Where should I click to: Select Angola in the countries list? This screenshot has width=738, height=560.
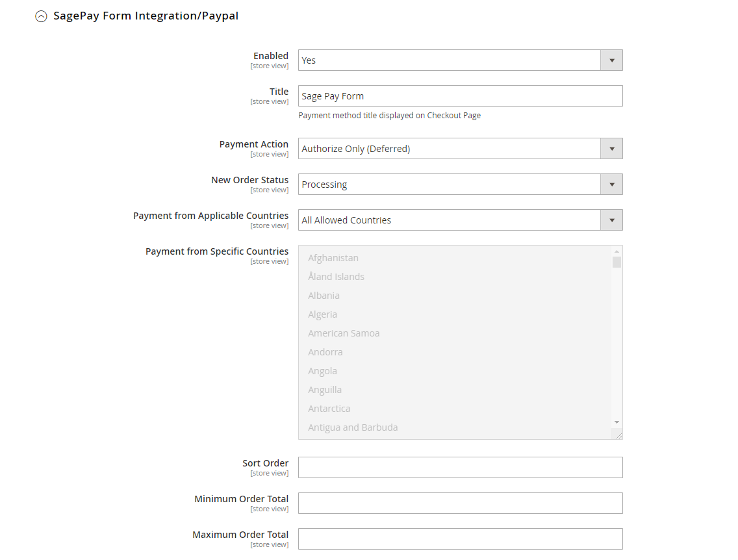[x=322, y=371]
